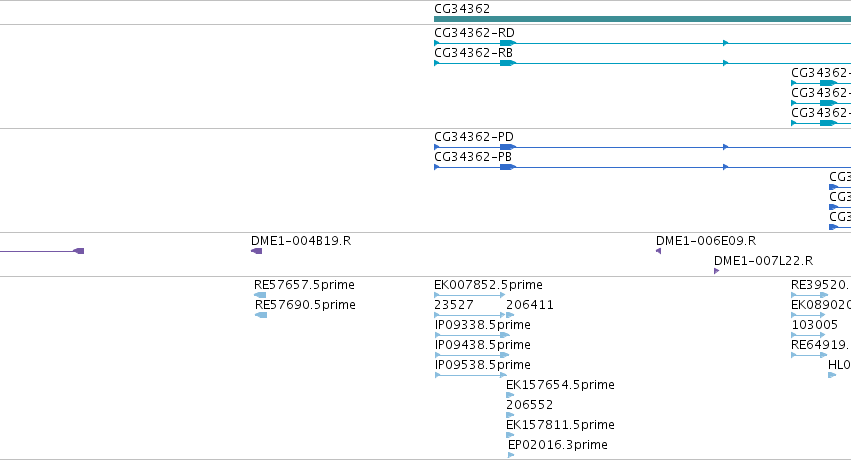Select the 206552 EST arrow glyph
Image resolution: width=851 pixels, height=460 pixels.
(510, 416)
